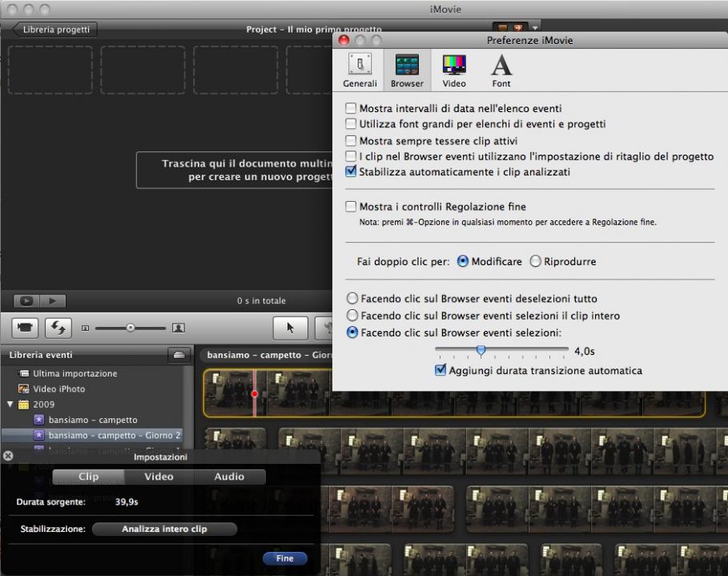Collapse the 2009 events group
Viewport: 728px width, 576px height.
pyautogui.click(x=10, y=404)
